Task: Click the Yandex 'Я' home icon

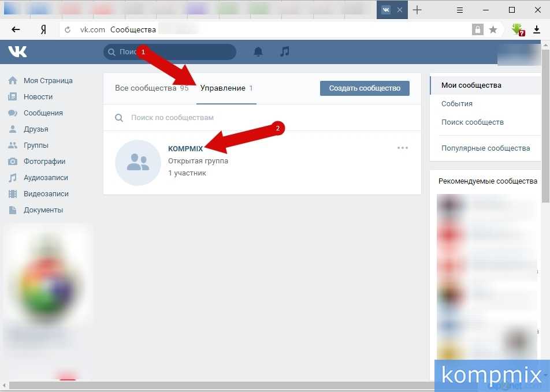Action: click(x=43, y=30)
